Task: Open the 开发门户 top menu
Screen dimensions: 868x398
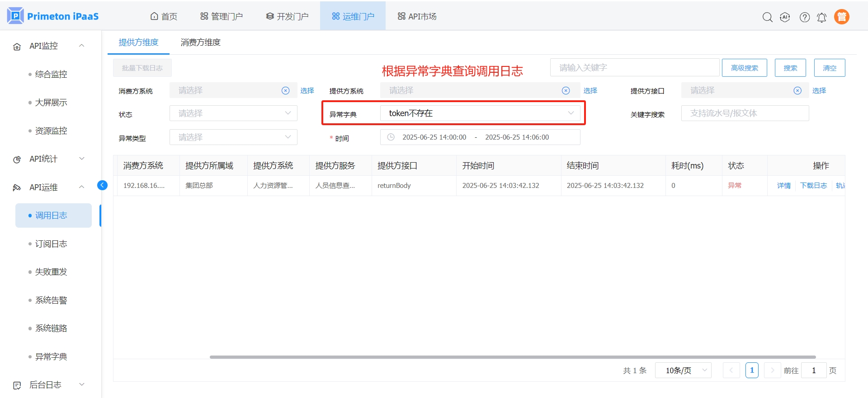Action: coord(287,17)
